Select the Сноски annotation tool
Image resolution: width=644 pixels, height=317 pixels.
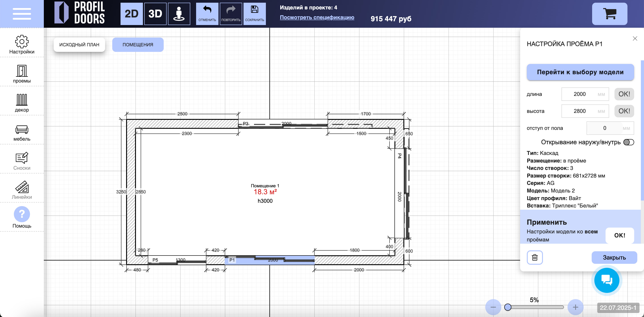(x=22, y=161)
